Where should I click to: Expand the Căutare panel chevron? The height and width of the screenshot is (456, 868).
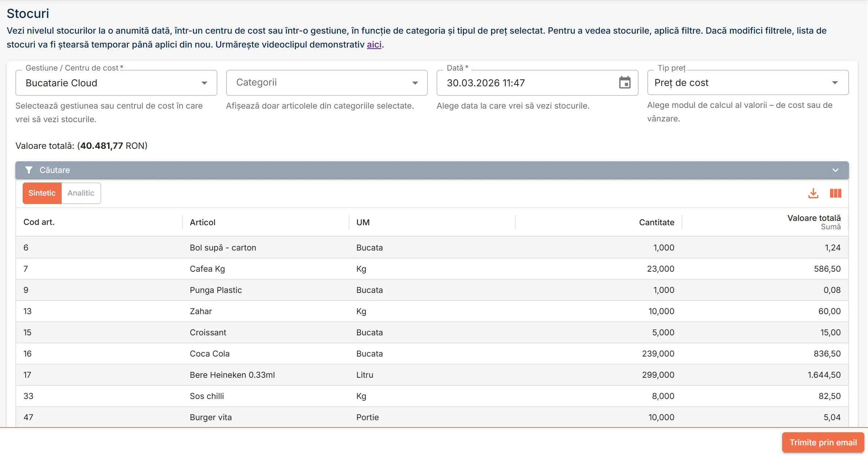[x=835, y=170]
